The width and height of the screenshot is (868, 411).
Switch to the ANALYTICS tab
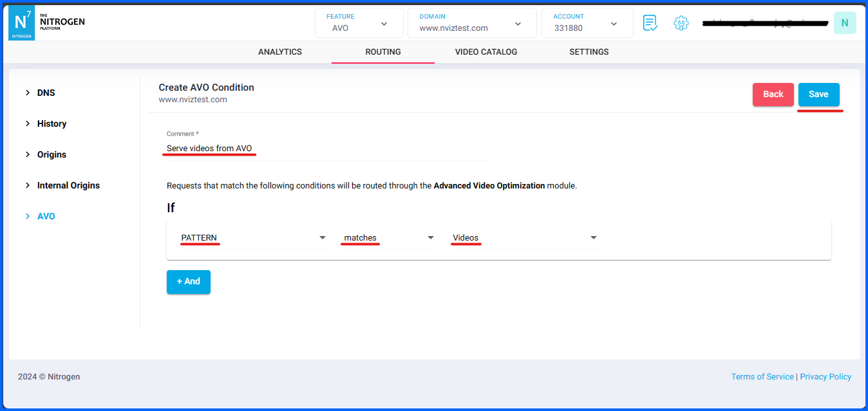[279, 52]
